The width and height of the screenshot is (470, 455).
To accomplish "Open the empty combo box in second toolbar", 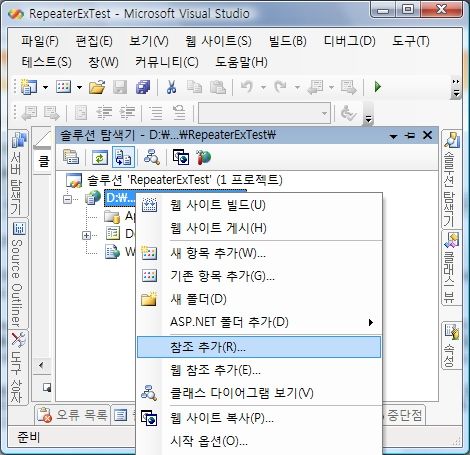I will [x=264, y=113].
